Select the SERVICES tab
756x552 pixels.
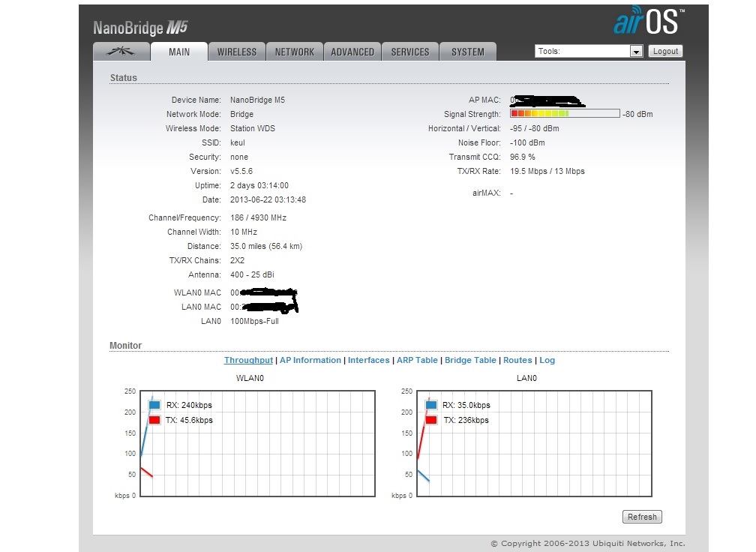[x=410, y=52]
